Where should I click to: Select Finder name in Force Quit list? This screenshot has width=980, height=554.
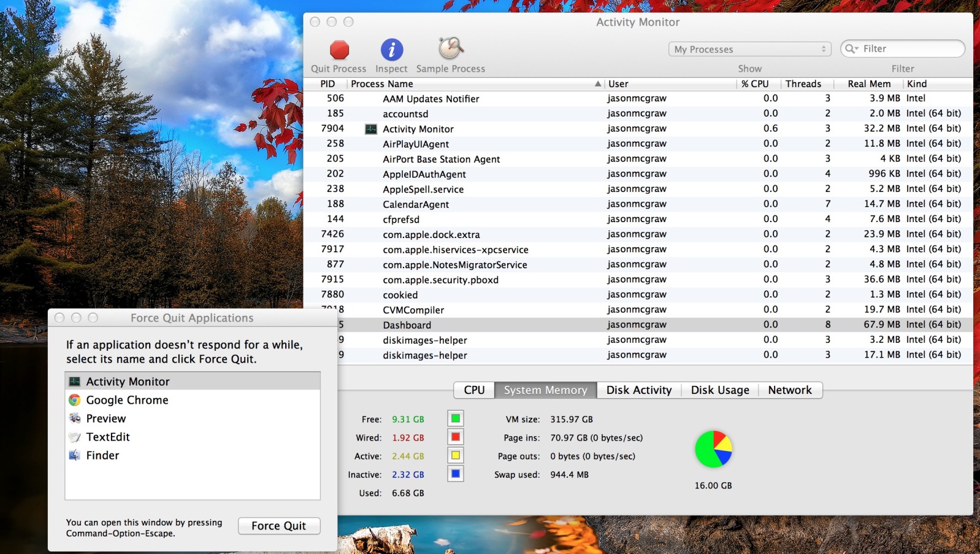click(102, 455)
